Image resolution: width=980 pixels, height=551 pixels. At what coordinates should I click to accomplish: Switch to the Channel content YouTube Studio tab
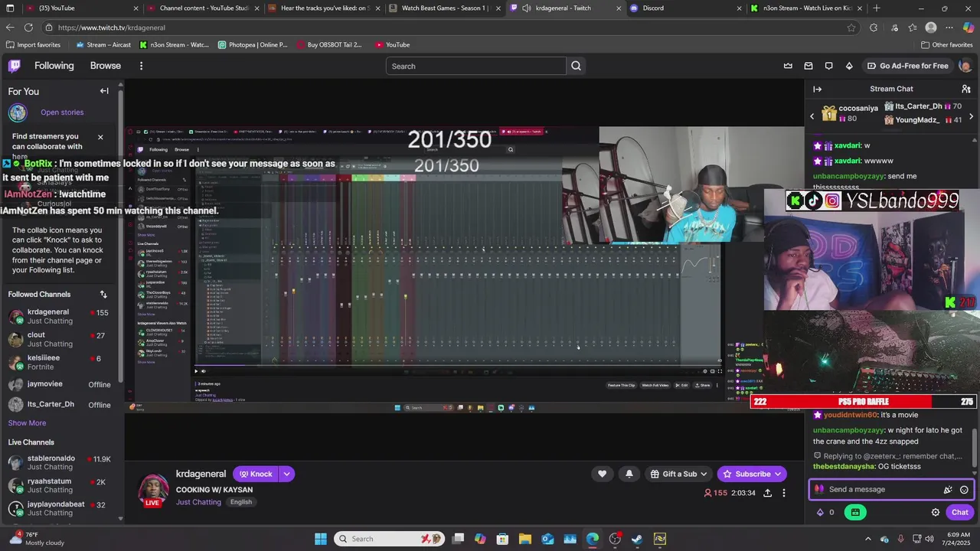pos(204,8)
